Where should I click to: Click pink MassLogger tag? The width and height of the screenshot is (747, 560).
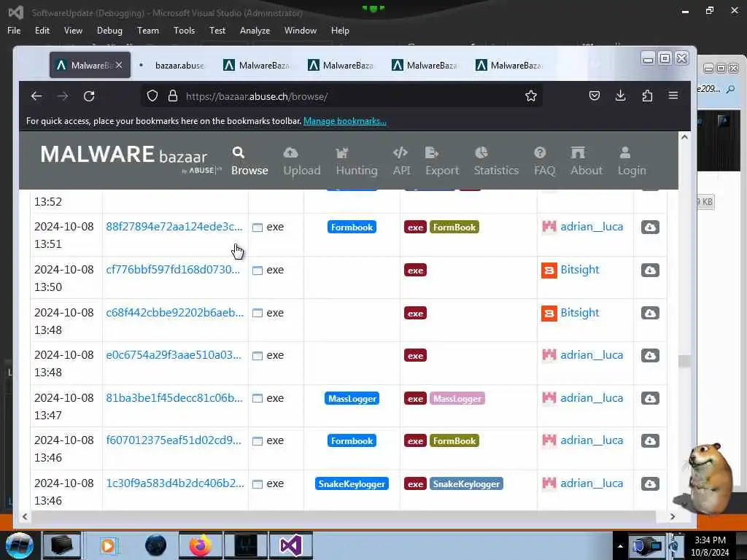point(457,399)
